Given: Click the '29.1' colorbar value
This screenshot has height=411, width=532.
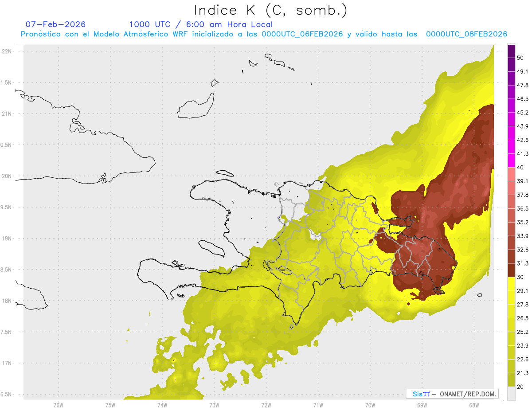Looking at the screenshot, I should (x=523, y=291).
